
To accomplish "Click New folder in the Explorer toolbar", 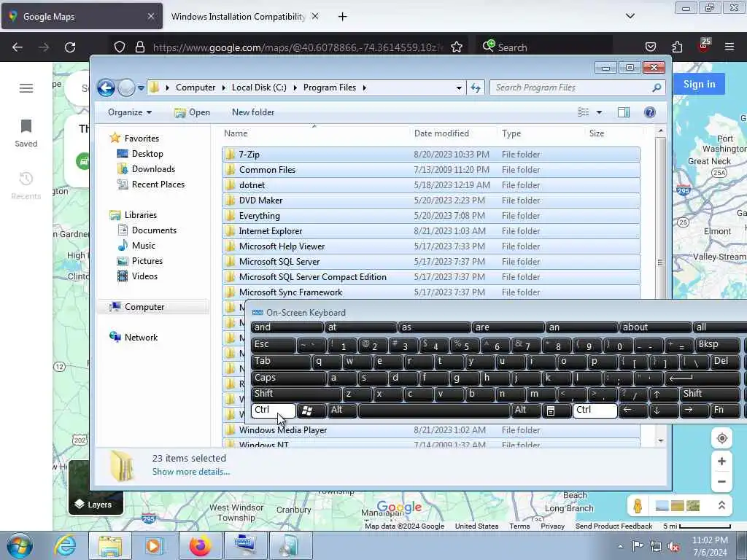I will pos(253,112).
